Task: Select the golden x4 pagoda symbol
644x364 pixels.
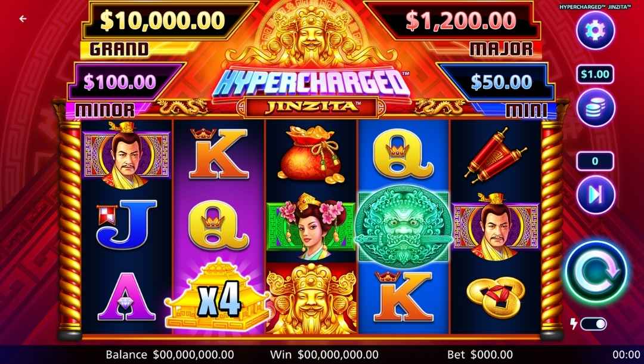Action: tap(217, 295)
